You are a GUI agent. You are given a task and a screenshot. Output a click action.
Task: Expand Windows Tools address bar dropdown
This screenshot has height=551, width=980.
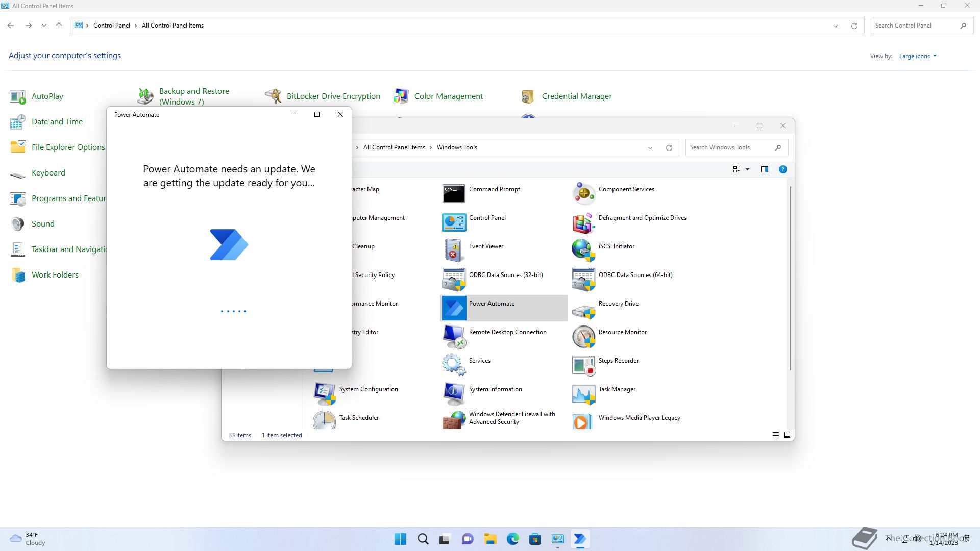tap(650, 147)
